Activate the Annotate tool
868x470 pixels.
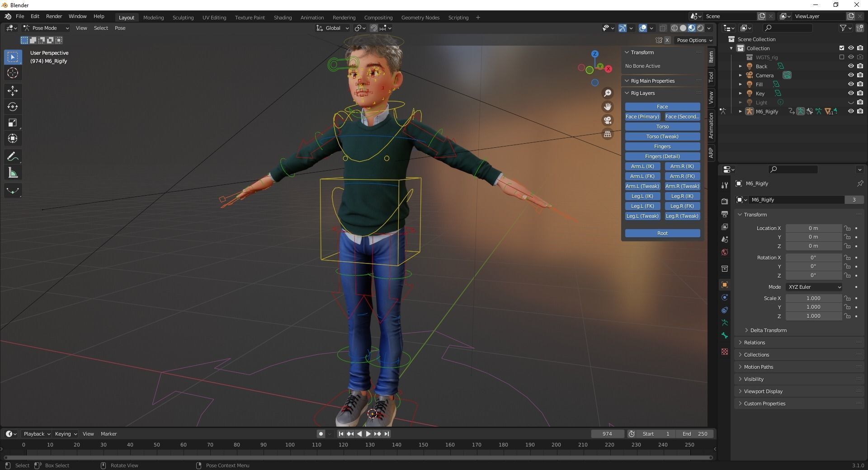pyautogui.click(x=13, y=157)
